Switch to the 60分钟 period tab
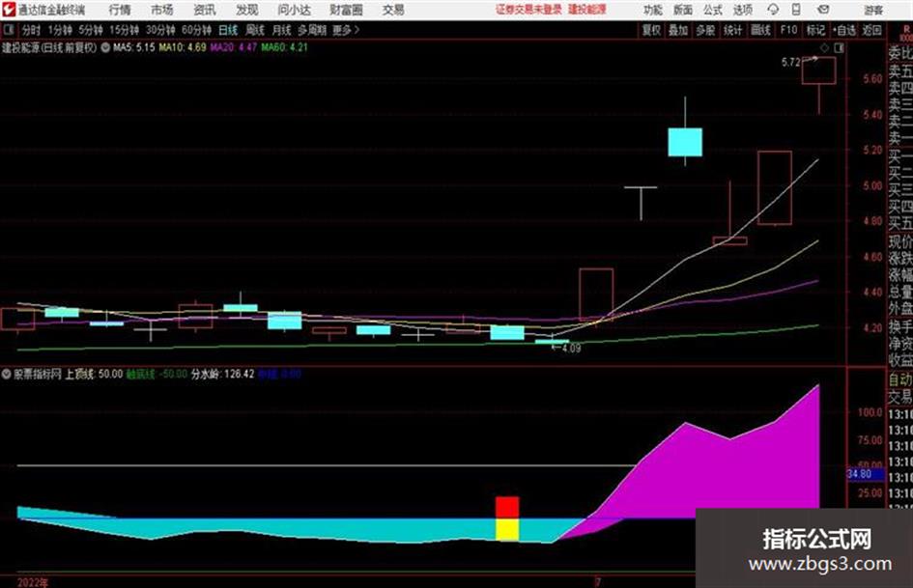Image resolution: width=913 pixels, height=588 pixels. tap(196, 30)
